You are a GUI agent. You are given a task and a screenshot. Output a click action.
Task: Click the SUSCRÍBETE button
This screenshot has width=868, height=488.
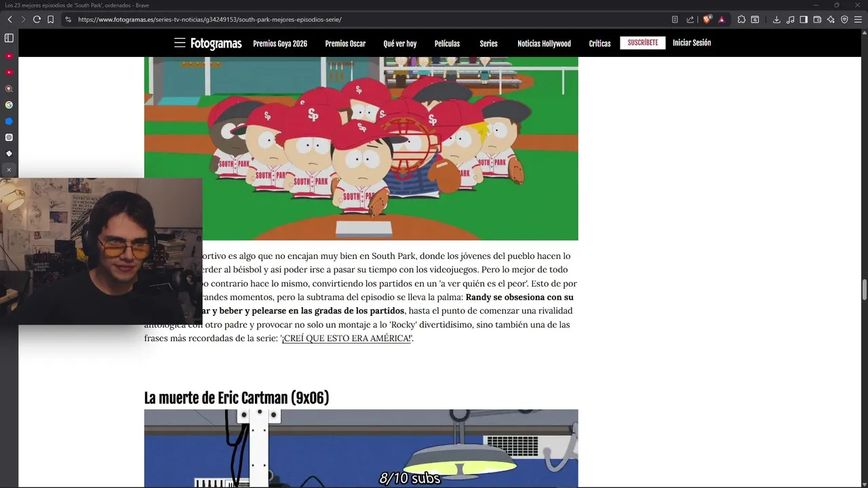[x=642, y=43]
